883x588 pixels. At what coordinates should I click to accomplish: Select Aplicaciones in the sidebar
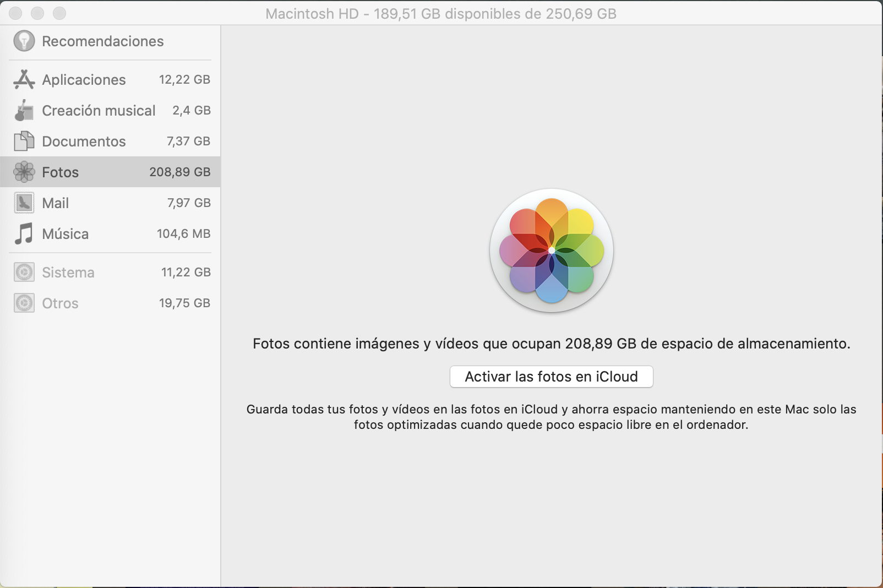tap(110, 79)
